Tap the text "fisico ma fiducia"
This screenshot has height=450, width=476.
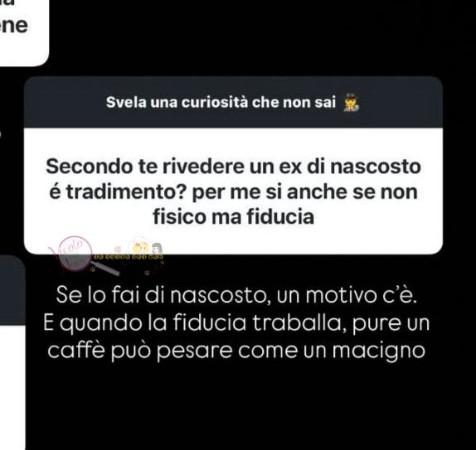(233, 217)
